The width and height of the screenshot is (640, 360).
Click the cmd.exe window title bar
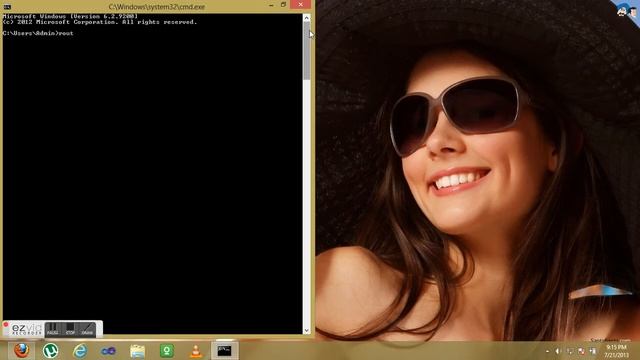[157, 7]
